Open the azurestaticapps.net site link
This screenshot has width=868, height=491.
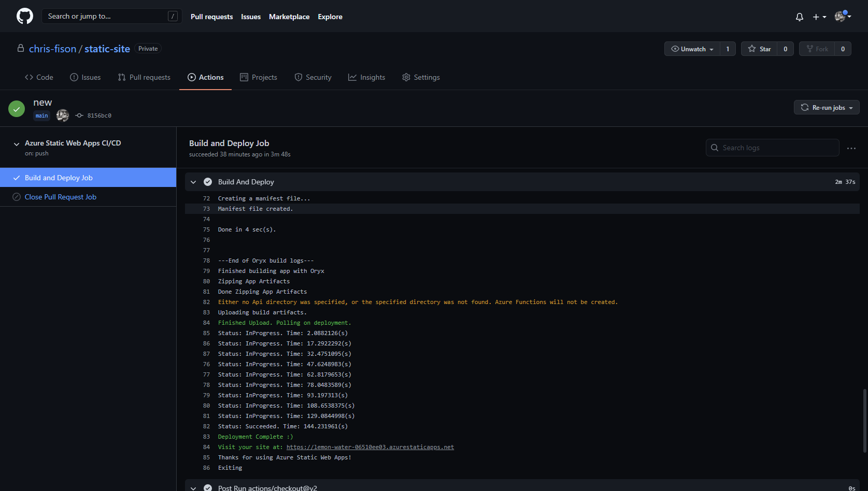[370, 447]
